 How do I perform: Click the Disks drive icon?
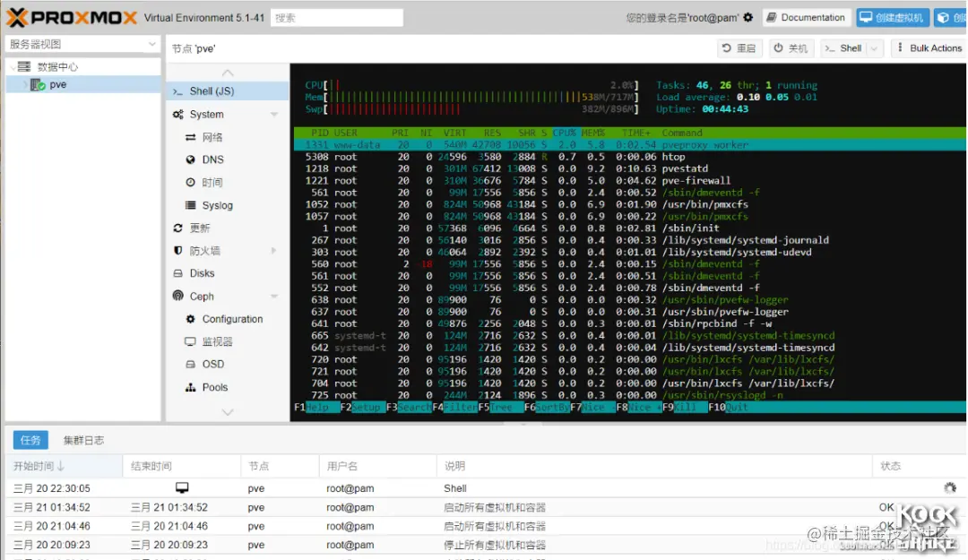pos(177,273)
